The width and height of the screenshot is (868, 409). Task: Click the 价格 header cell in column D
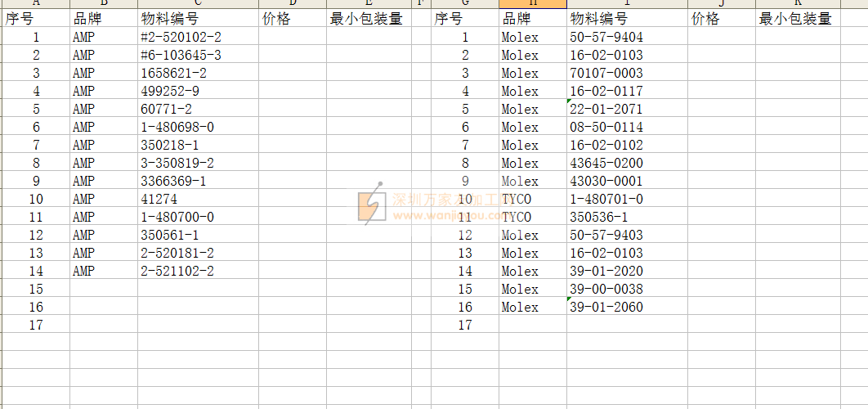[292, 19]
